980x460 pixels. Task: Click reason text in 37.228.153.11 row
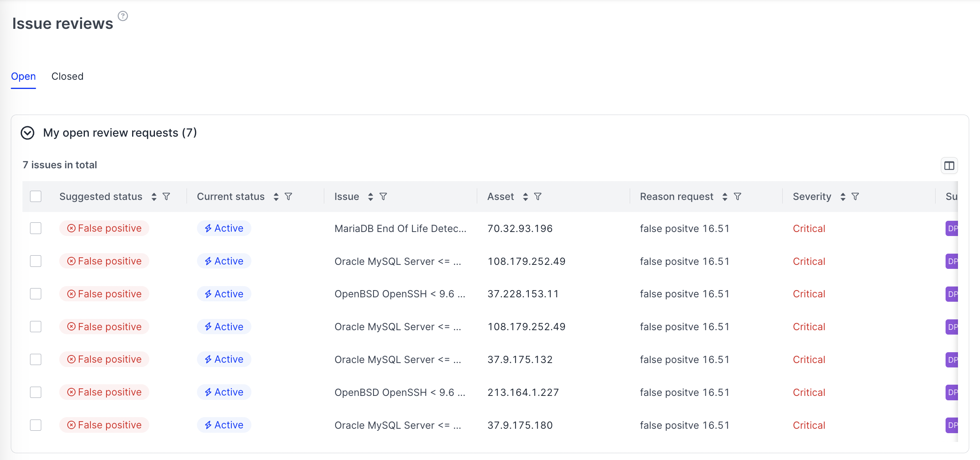click(685, 294)
